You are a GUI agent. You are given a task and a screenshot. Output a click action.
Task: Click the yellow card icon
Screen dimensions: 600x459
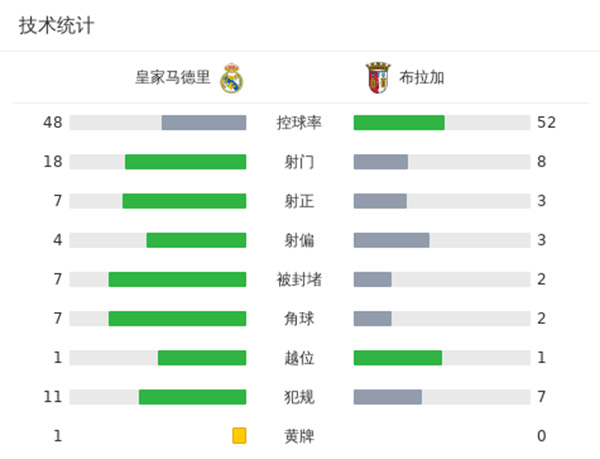(239, 436)
